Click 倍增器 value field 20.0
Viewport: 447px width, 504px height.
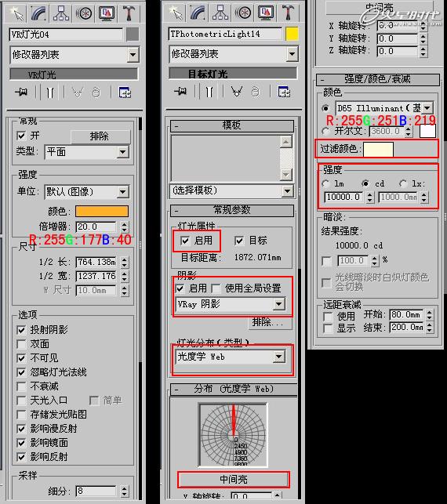tap(96, 227)
